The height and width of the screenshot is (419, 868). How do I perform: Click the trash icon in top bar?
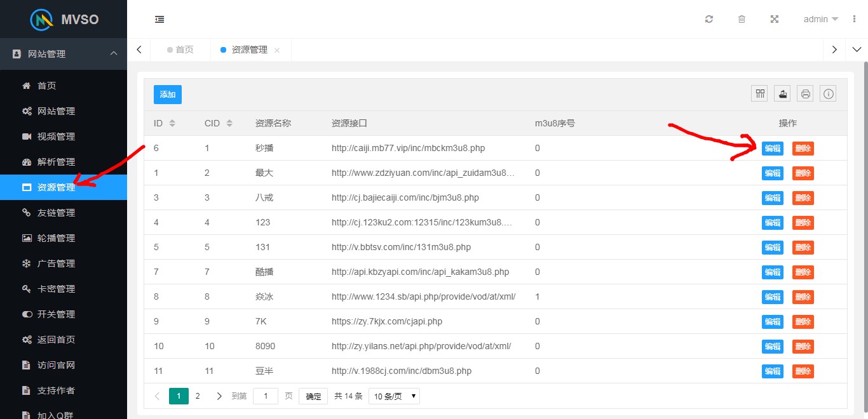(742, 19)
